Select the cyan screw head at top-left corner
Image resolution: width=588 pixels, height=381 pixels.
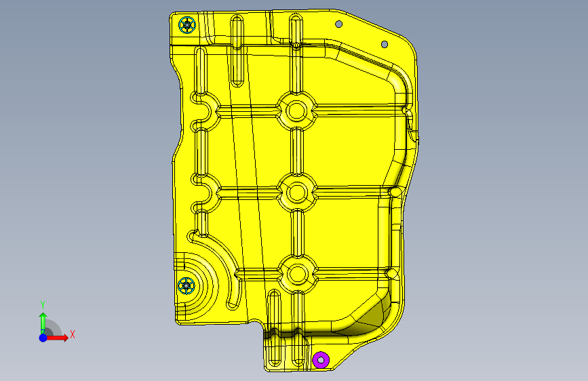click(x=187, y=25)
